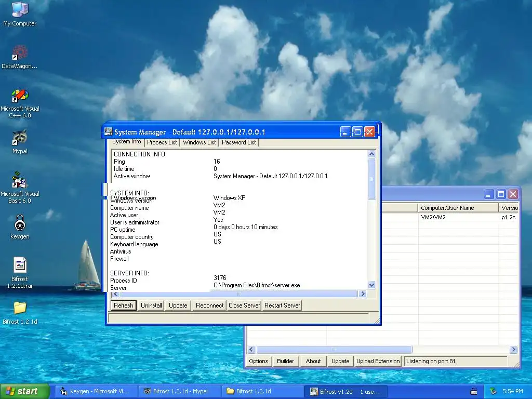
Task: Click System Manager horizontal scroll right arrow
Action: click(x=363, y=294)
